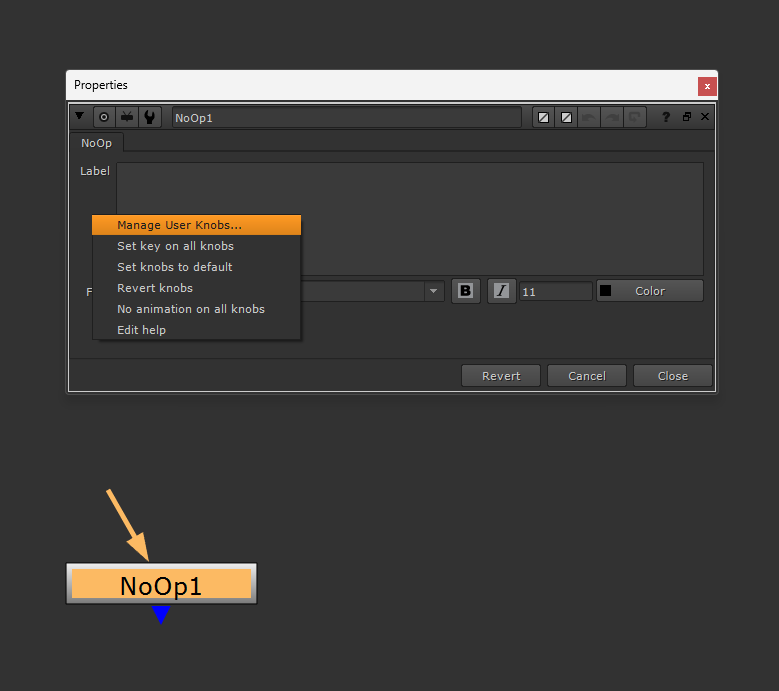The height and width of the screenshot is (691, 779).
Task: Click the select node in graph icon
Action: tap(127, 118)
